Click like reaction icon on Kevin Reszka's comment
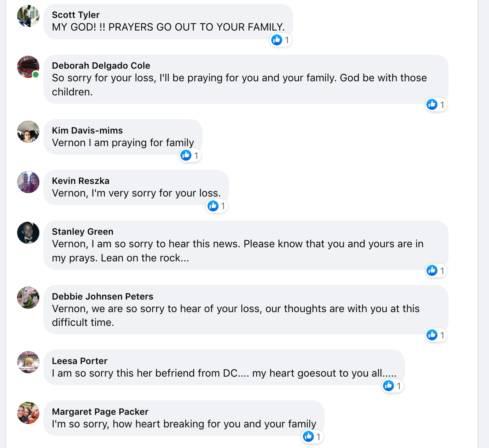The height and width of the screenshot is (448, 489). pos(213,206)
